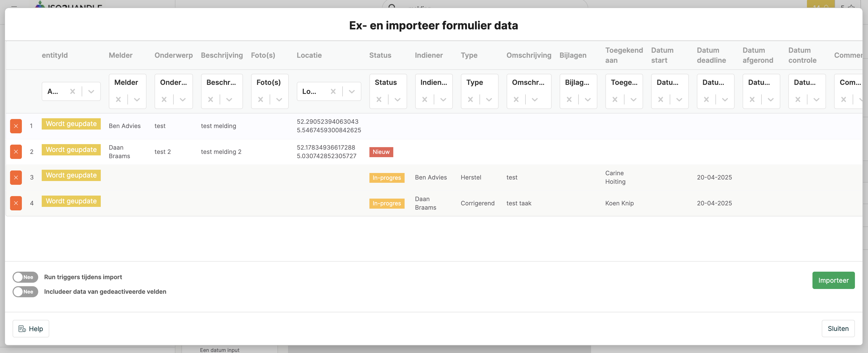Open the Help documentation button
The height and width of the screenshot is (353, 868).
point(31,328)
